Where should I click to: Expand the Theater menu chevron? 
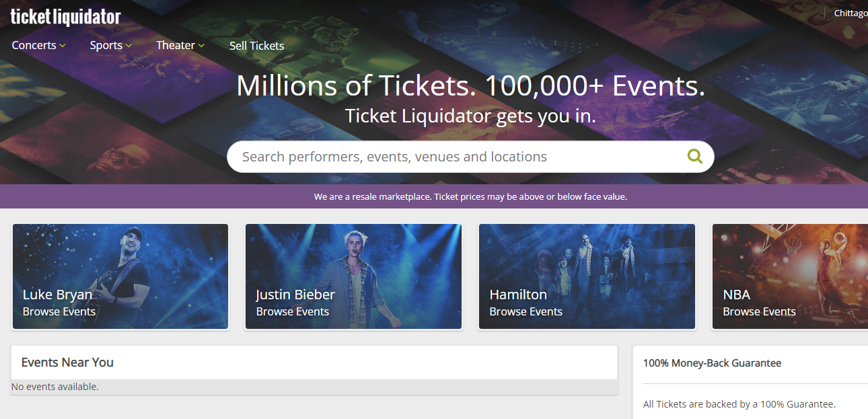point(201,46)
